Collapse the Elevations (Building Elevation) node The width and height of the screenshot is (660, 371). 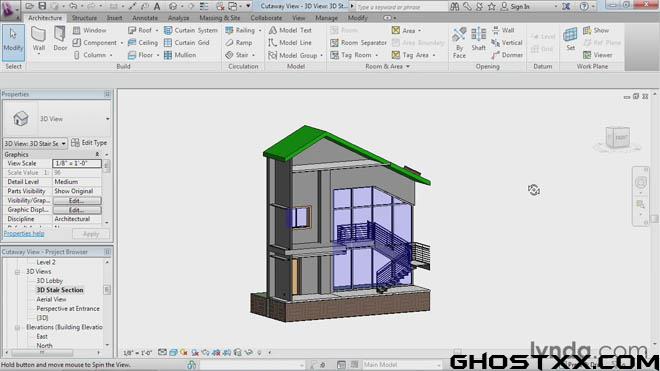17,328
